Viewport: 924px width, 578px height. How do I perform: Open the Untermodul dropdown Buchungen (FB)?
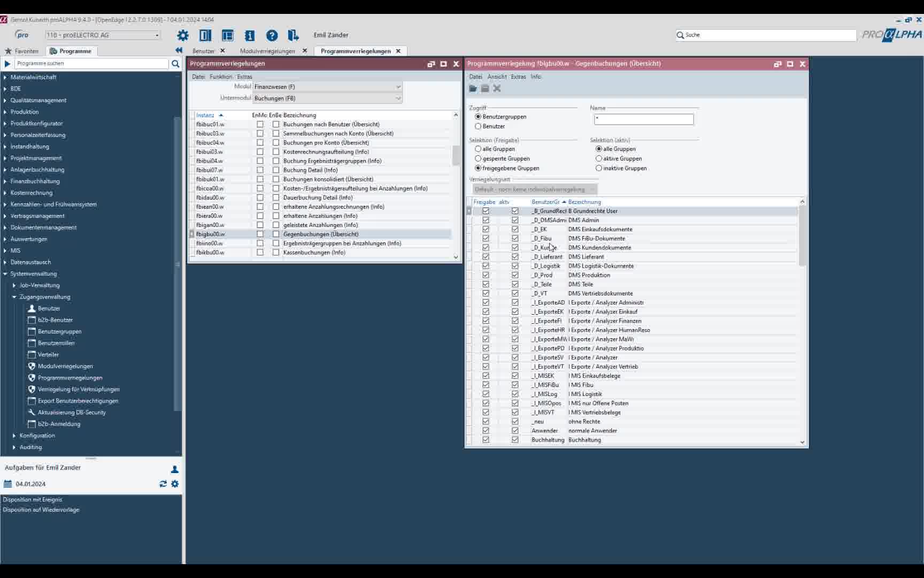pyautogui.click(x=327, y=98)
